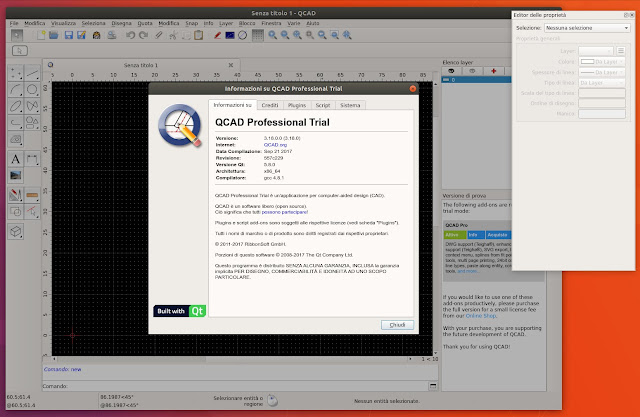The height and width of the screenshot is (417, 640).
Task: Close the Senza titolo 1 document tab
Action: 231,65
